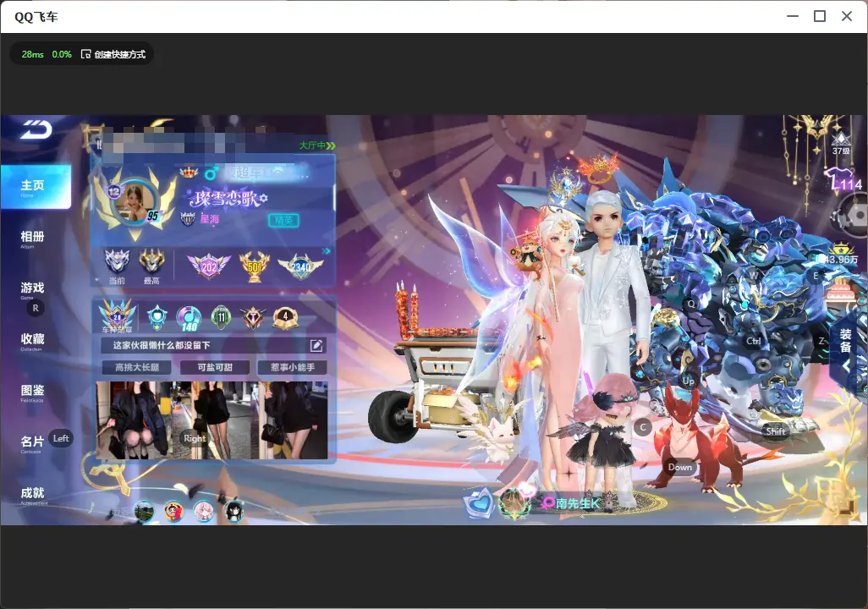Click the 精英 rank tag
868x609 pixels.
coord(283,221)
